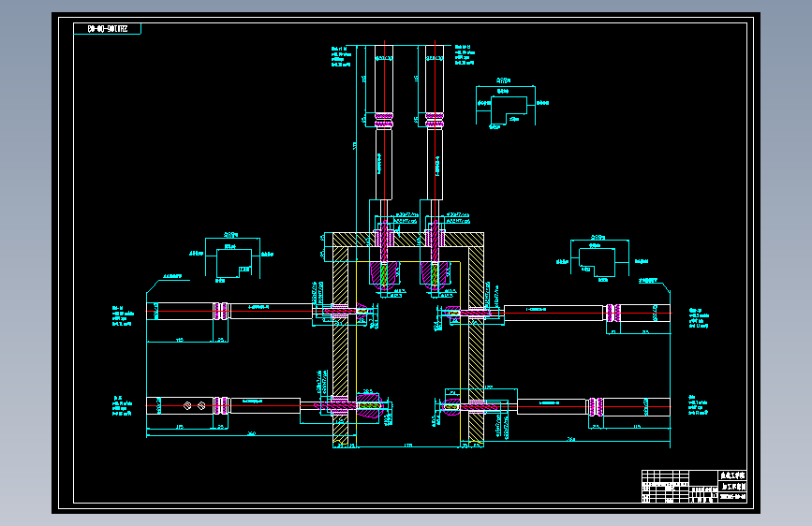Screen dimensions: 812x526
Task: Click the annotation text block beside the right vertical spindle
Action: coord(465,55)
